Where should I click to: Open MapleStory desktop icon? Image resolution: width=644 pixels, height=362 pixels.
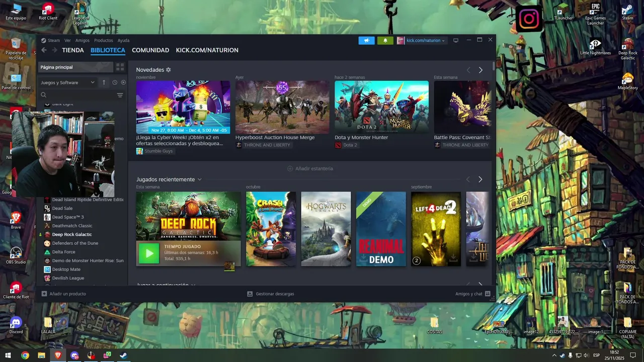627,81
